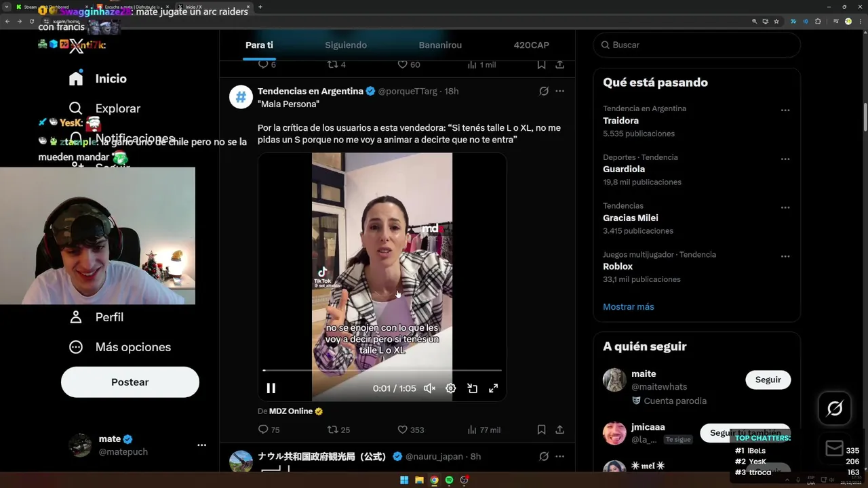Open Spotify from the taskbar

[449, 480]
